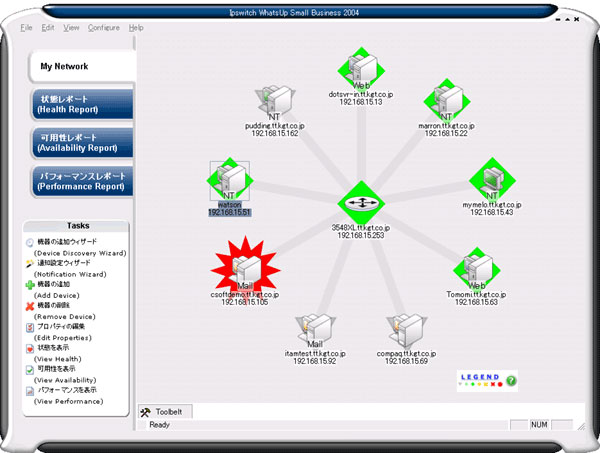Click the View Health heart icon
The width and height of the screenshot is (600, 453).
point(30,348)
